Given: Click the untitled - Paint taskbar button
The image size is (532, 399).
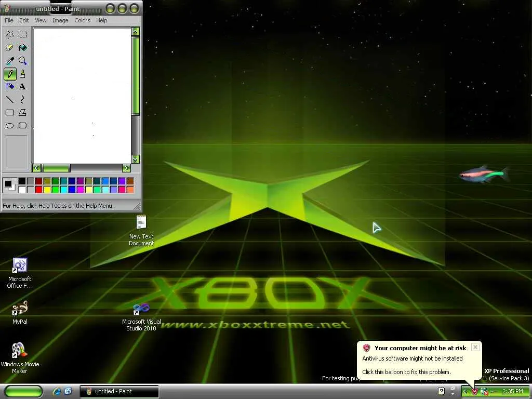Looking at the screenshot, I should click(x=119, y=391).
